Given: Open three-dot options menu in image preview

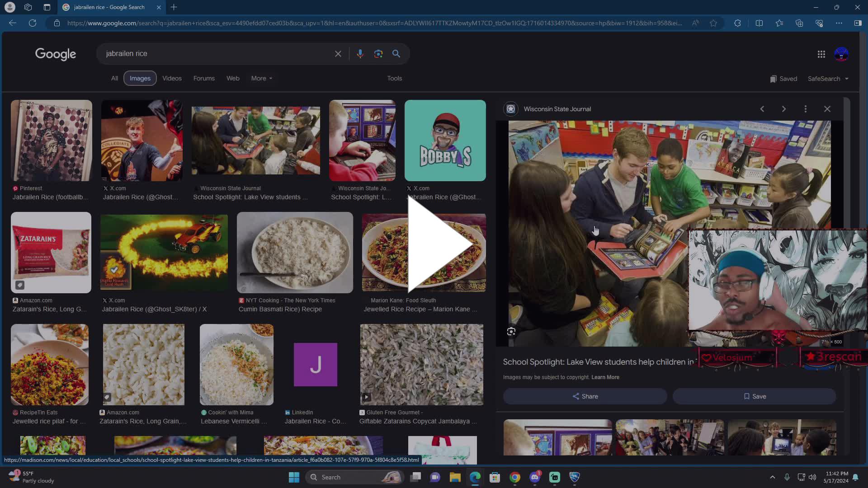Looking at the screenshot, I should (x=805, y=109).
